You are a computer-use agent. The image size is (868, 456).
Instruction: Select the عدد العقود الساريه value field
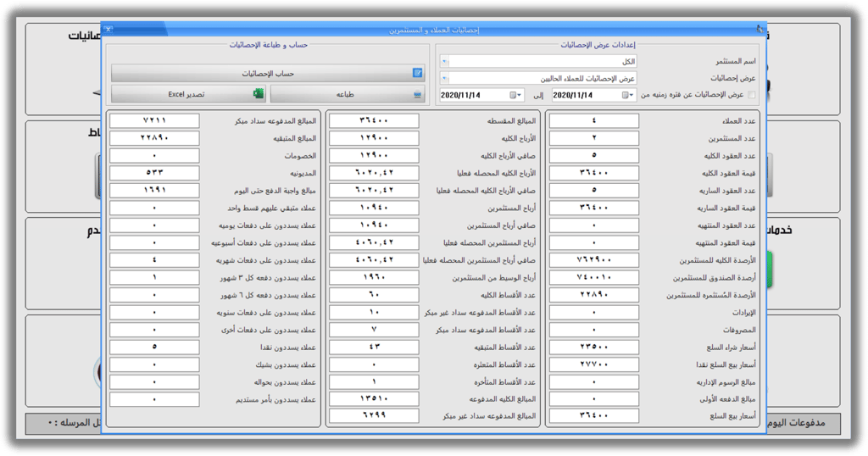tap(594, 190)
